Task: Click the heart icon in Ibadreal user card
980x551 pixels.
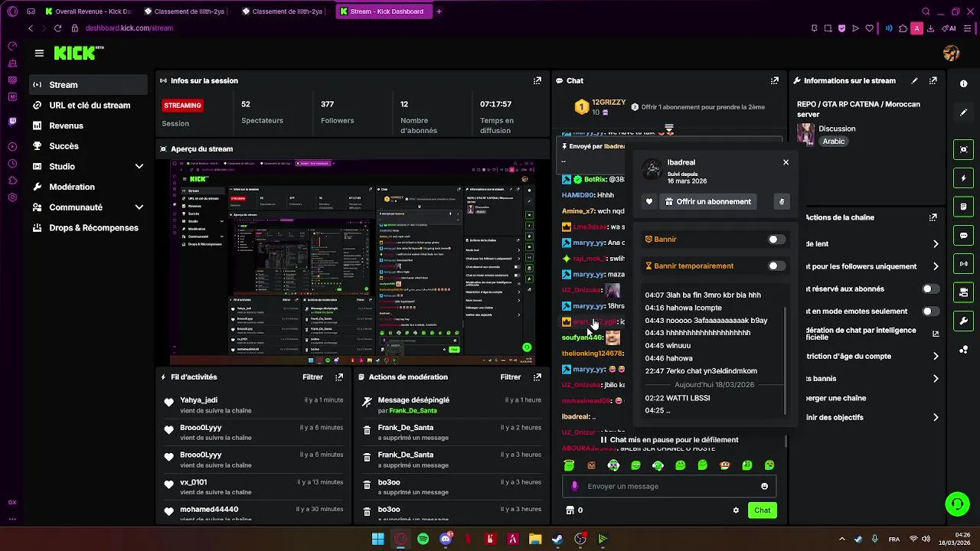Action: (x=649, y=202)
